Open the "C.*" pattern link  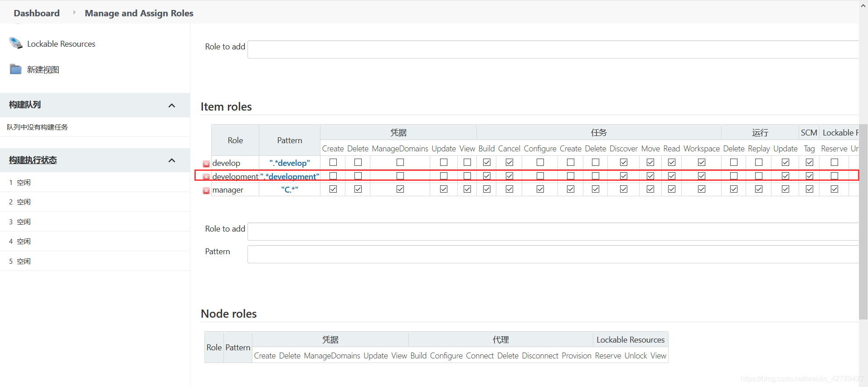click(x=290, y=190)
